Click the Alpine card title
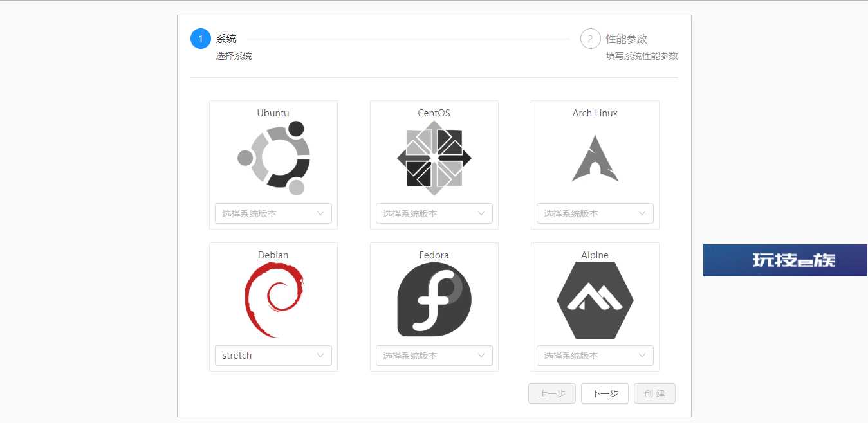The width and height of the screenshot is (868, 423). pyautogui.click(x=595, y=255)
